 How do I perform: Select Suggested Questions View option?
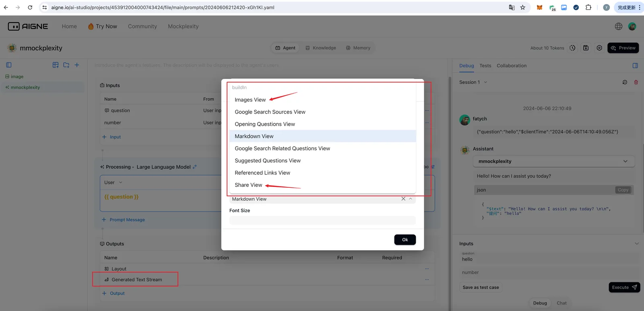click(x=323, y=160)
